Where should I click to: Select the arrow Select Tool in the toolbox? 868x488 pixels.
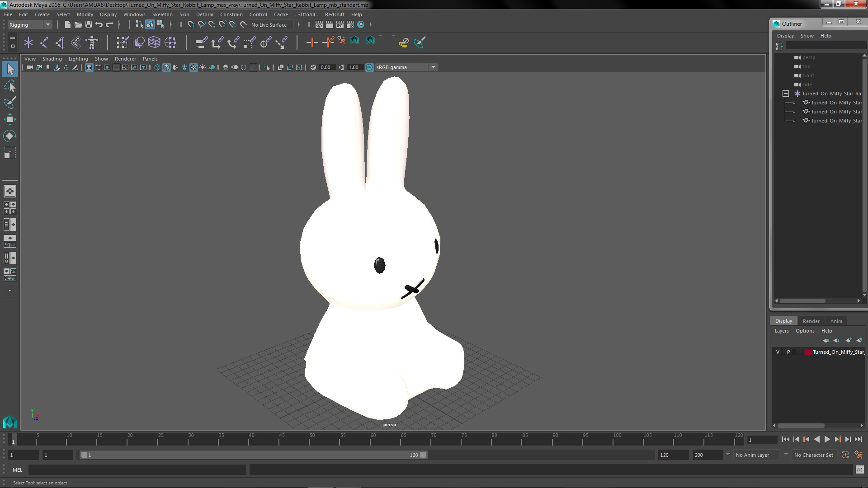(x=10, y=69)
